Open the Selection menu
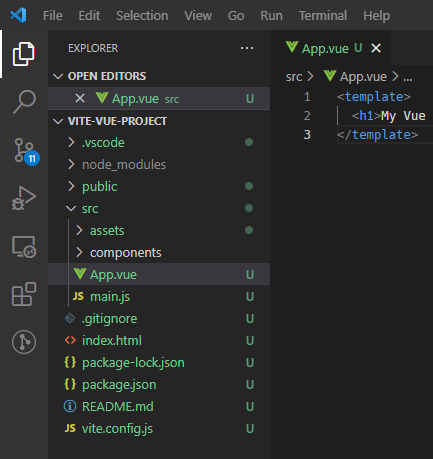433x459 pixels. pyautogui.click(x=142, y=16)
